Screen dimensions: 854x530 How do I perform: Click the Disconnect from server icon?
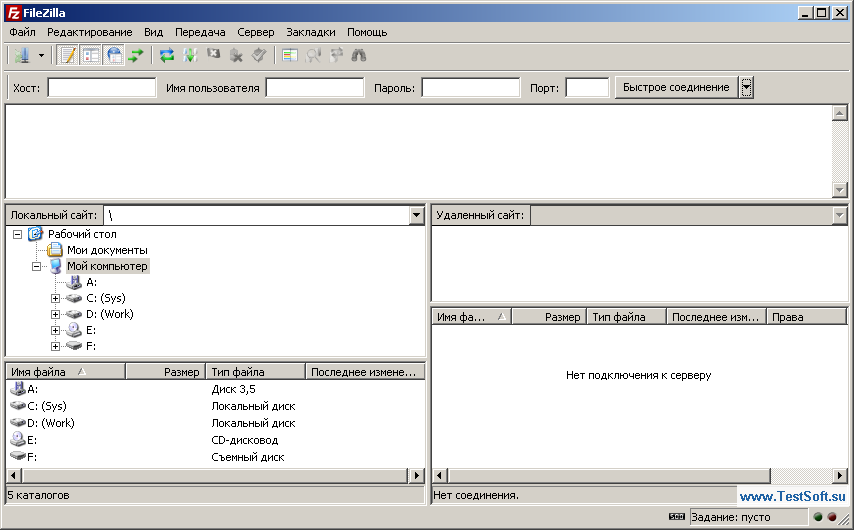[236, 55]
